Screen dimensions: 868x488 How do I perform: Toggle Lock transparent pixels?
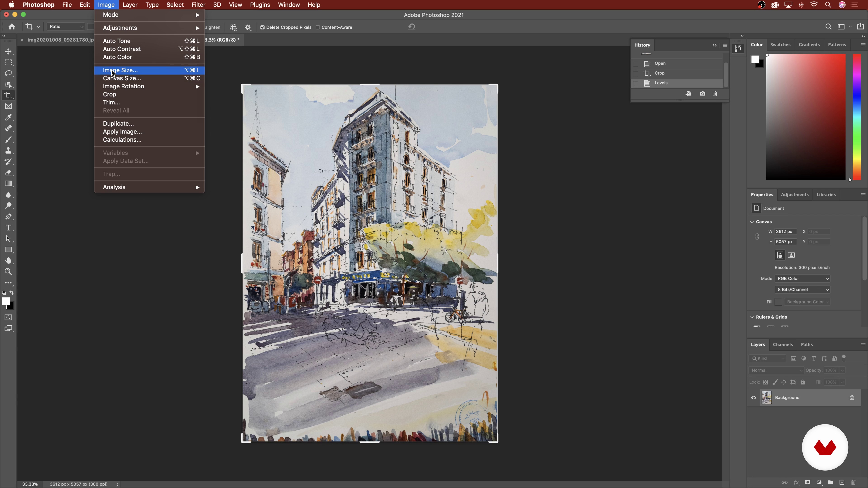pos(766,382)
